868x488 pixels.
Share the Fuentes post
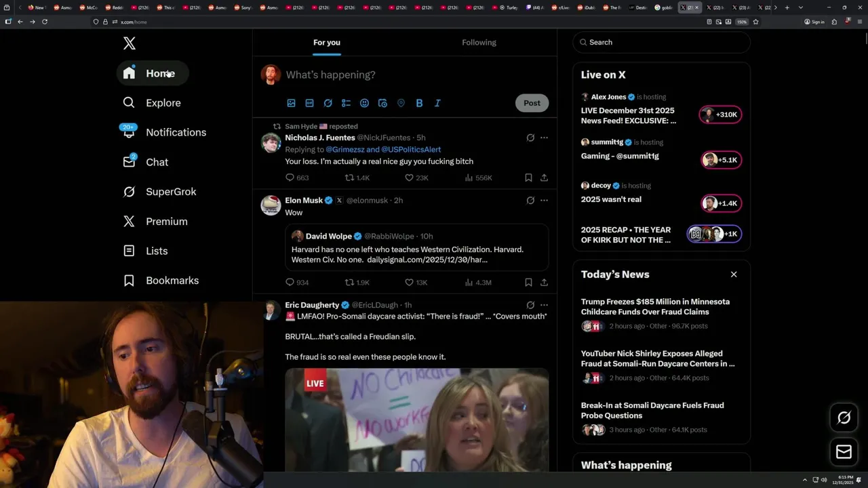(x=544, y=178)
